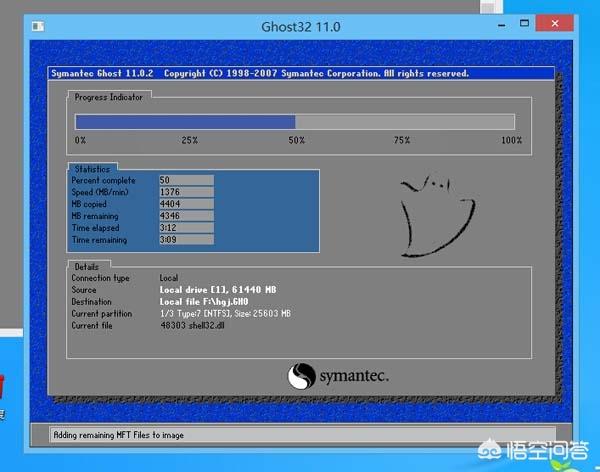This screenshot has width=600, height=472.
Task: Click the Ghost32 window system menu icon
Action: click(38, 26)
